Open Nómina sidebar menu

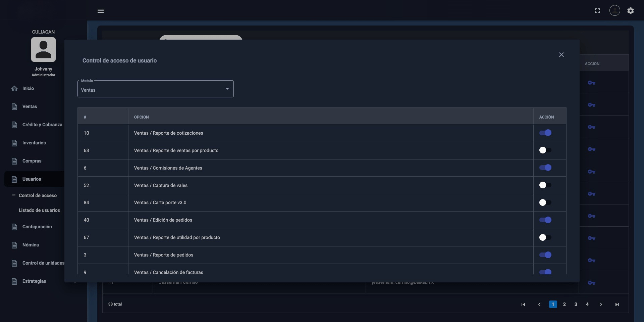tap(31, 245)
